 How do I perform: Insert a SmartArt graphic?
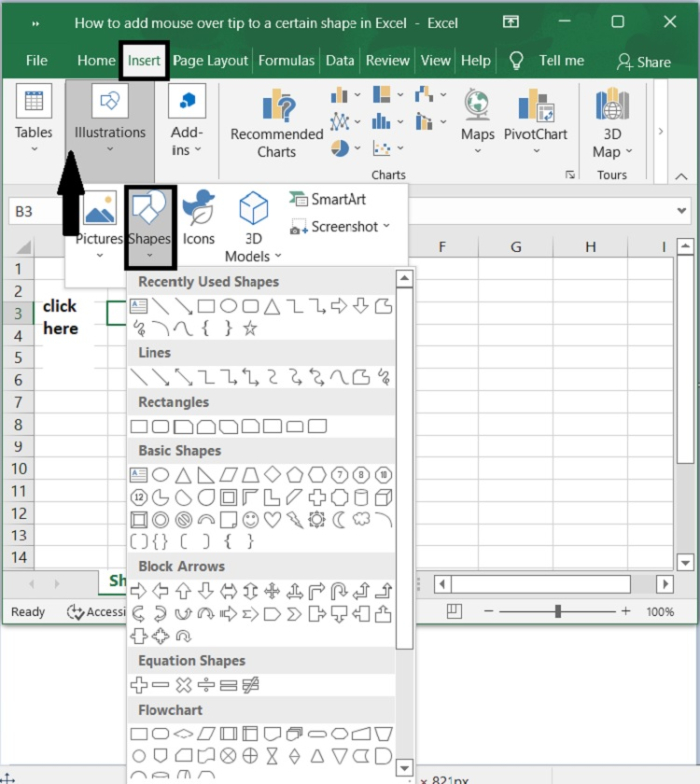coord(328,199)
